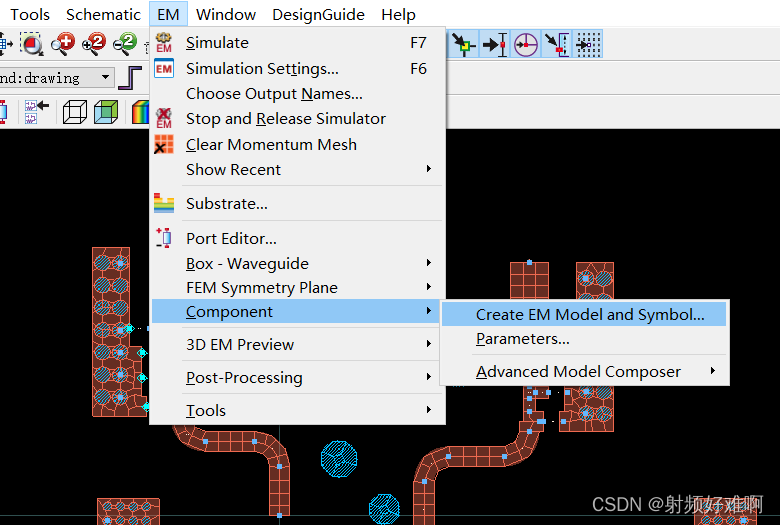The height and width of the screenshot is (525, 780).
Task: Click the Clear Momentum Mesh grid icon
Action: coord(164,144)
